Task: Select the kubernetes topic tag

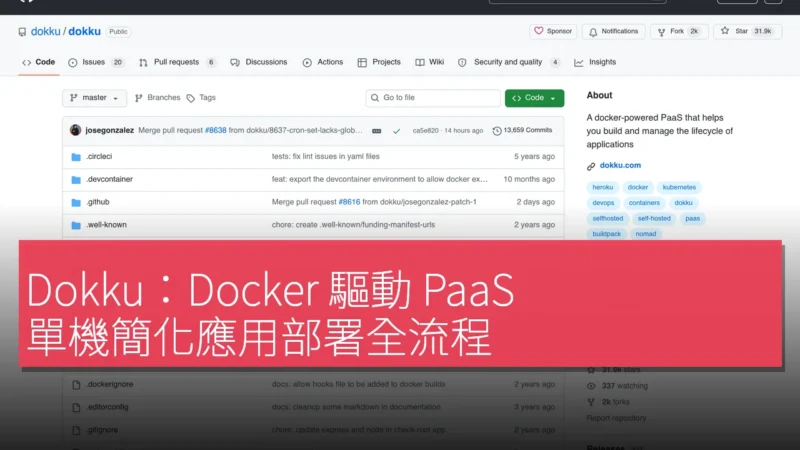Action: [x=679, y=187]
